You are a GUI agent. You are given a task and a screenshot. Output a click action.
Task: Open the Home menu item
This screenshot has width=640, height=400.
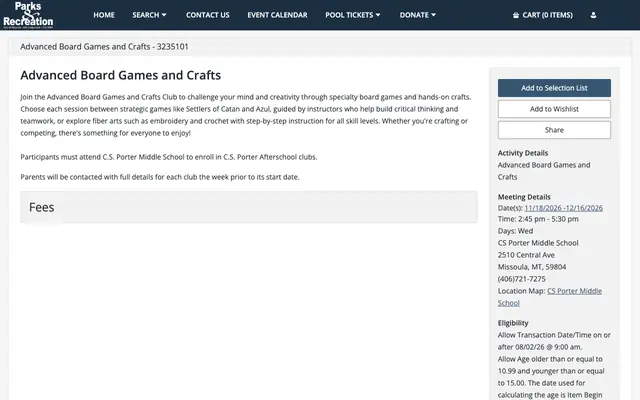pos(104,15)
